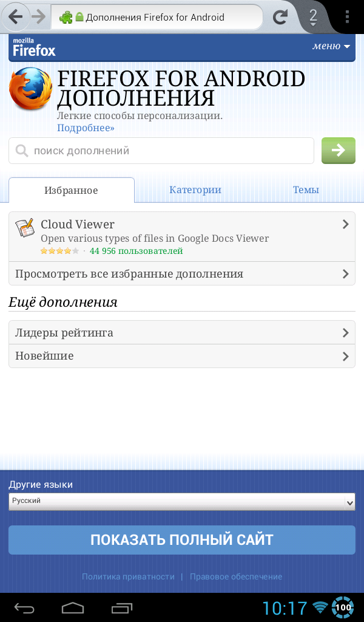Click the FIREFOX FOR ANDROID ДОПОЛНЕНИЯ heading
Viewport: 364px width, 622px height.
[x=181, y=89]
